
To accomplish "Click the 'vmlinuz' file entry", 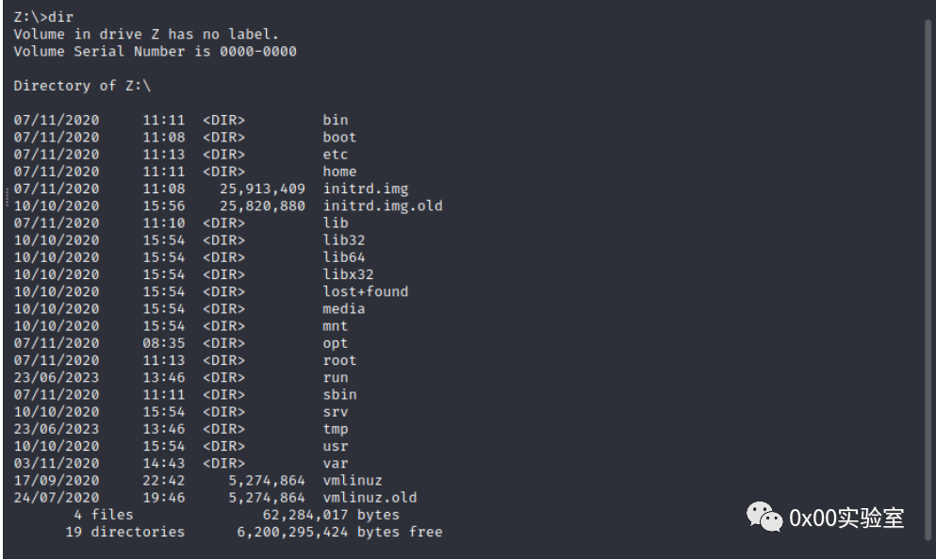I will (x=353, y=481).
